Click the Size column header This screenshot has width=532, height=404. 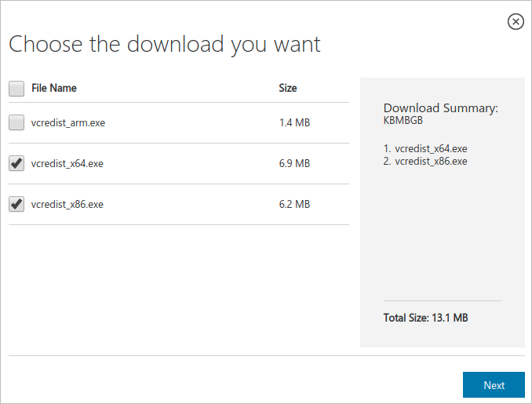pos(288,89)
